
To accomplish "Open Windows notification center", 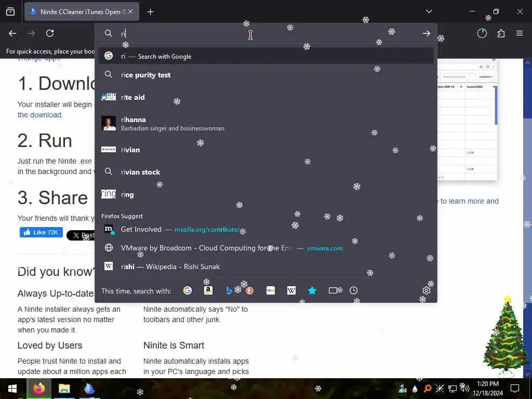I will (x=515, y=389).
